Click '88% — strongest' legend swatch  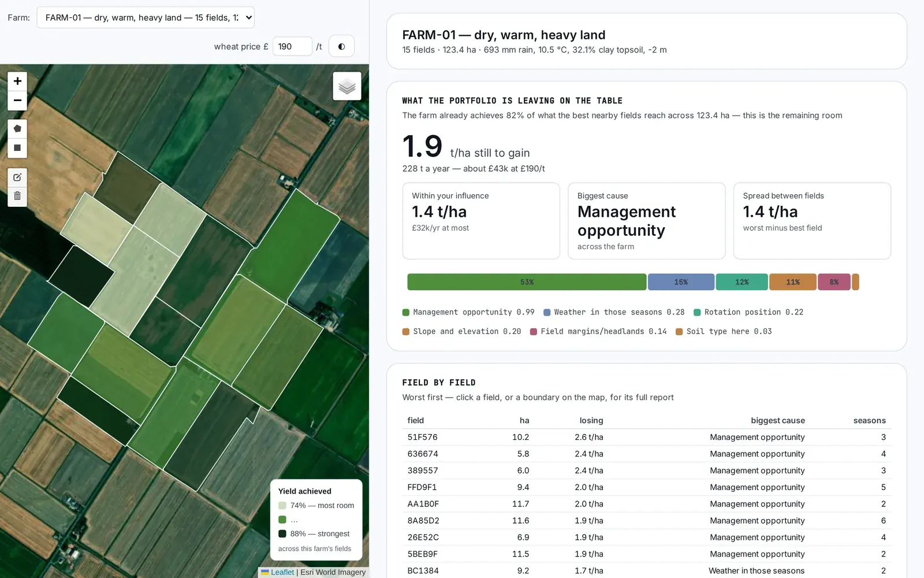coord(282,533)
